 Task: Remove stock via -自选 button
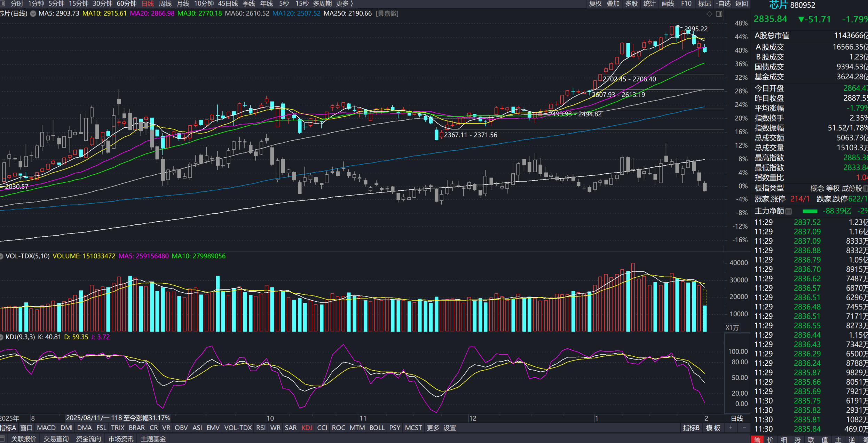[x=723, y=4]
